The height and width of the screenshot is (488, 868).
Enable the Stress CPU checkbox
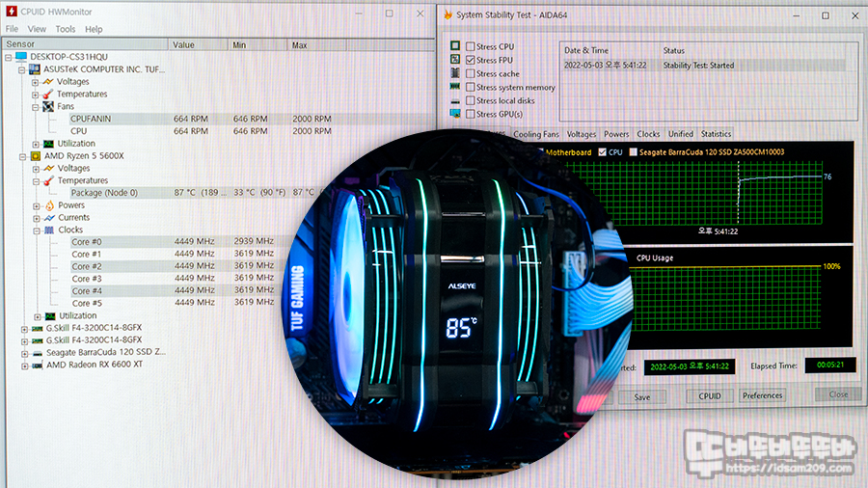tap(471, 46)
